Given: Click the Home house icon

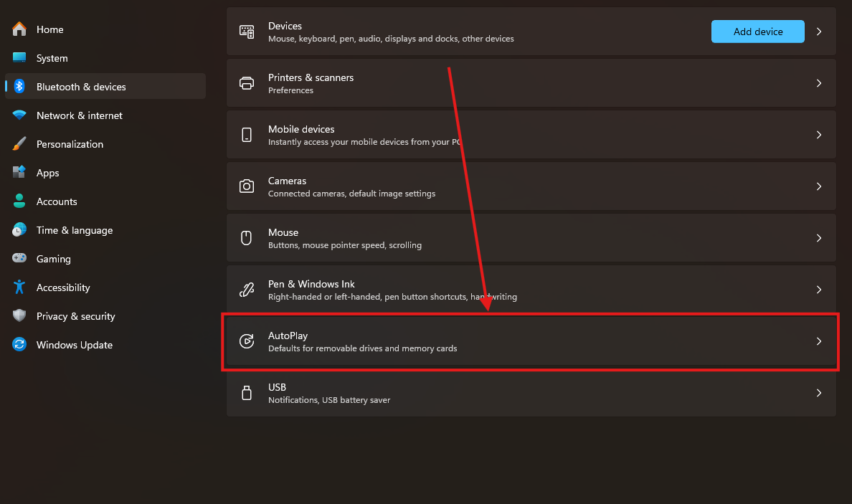Looking at the screenshot, I should [19, 29].
